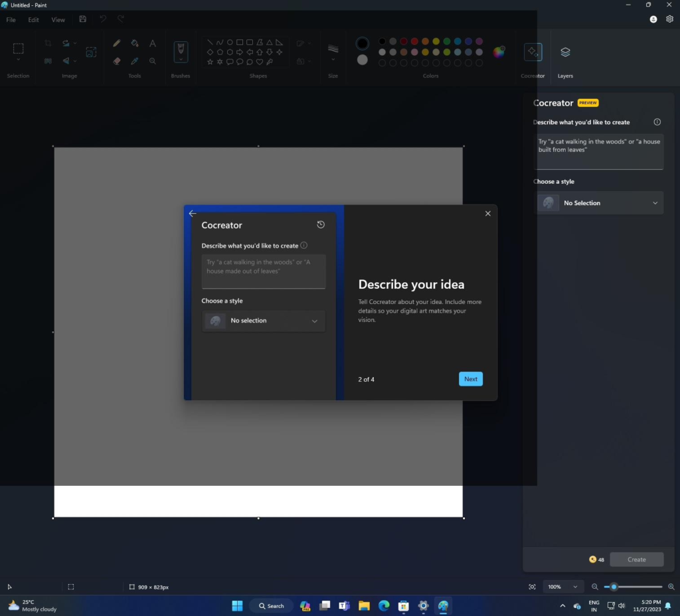Select the Pencil tool
The width and height of the screenshot is (680, 616).
117,43
